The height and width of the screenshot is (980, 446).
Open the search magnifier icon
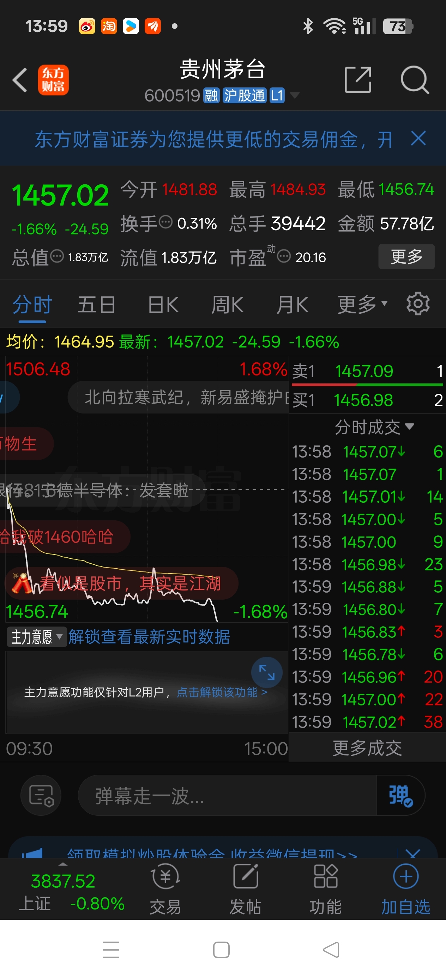(x=415, y=80)
